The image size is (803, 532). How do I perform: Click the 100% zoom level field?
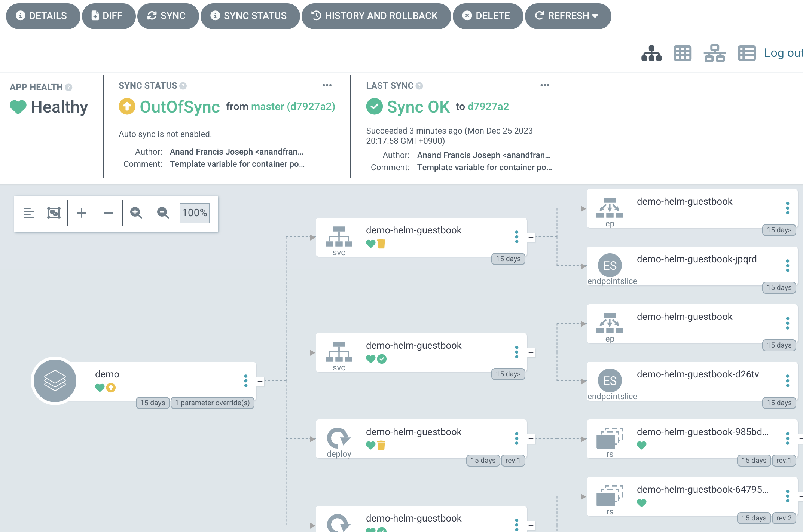pyautogui.click(x=195, y=213)
